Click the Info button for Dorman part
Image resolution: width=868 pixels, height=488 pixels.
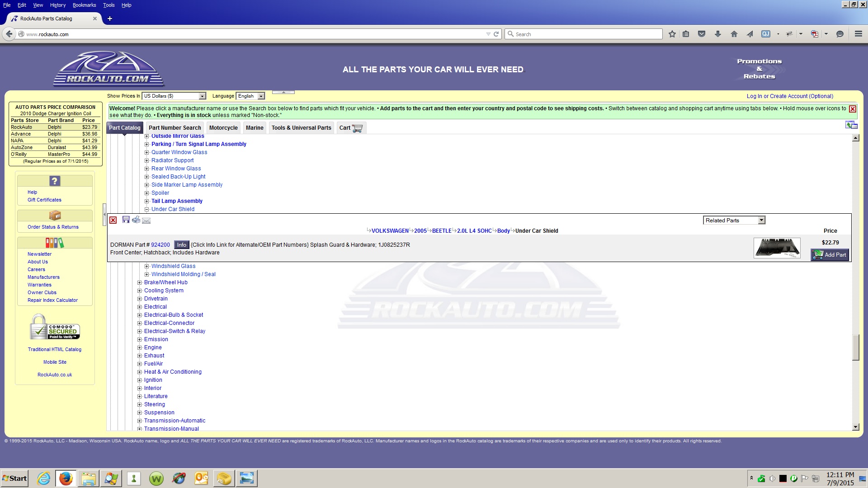pyautogui.click(x=181, y=245)
